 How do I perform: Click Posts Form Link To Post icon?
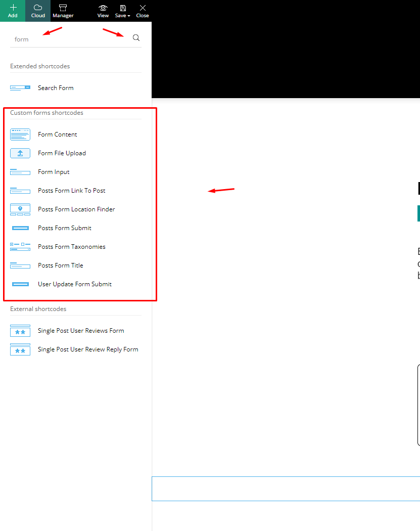(20, 191)
